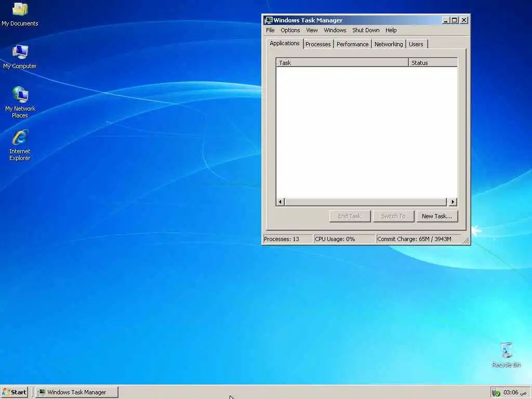Maximize the Task Manager window

tap(454, 20)
